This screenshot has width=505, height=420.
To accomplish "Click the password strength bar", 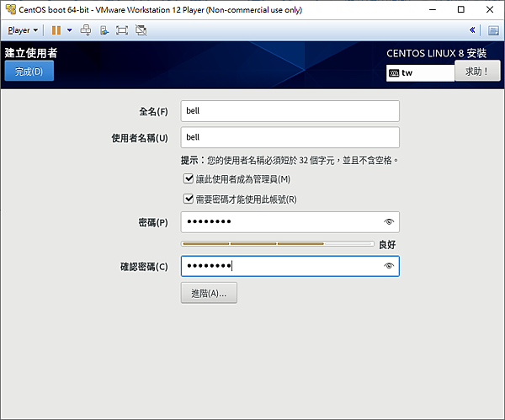I will (277, 244).
